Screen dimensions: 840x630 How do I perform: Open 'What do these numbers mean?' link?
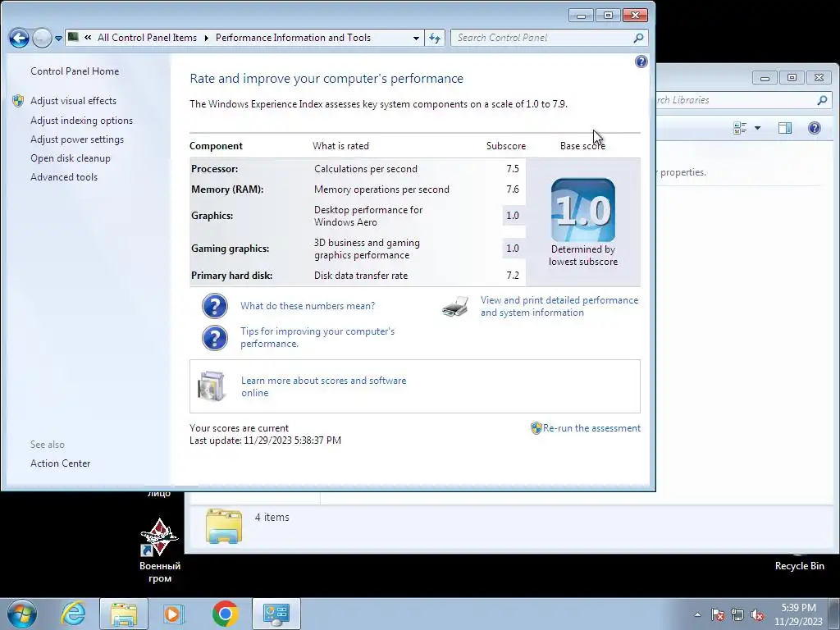(x=308, y=306)
